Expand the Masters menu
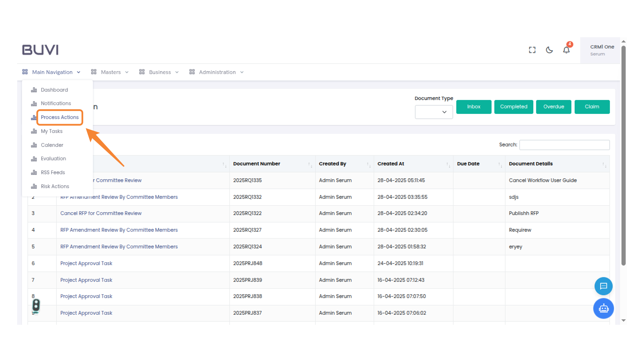The image size is (644, 362). [x=110, y=72]
